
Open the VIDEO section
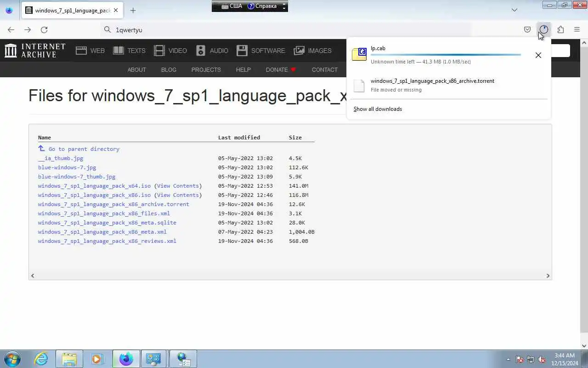(x=170, y=51)
